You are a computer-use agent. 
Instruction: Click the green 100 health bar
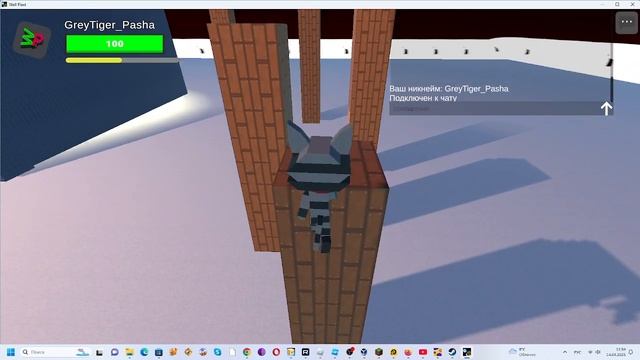click(115, 44)
